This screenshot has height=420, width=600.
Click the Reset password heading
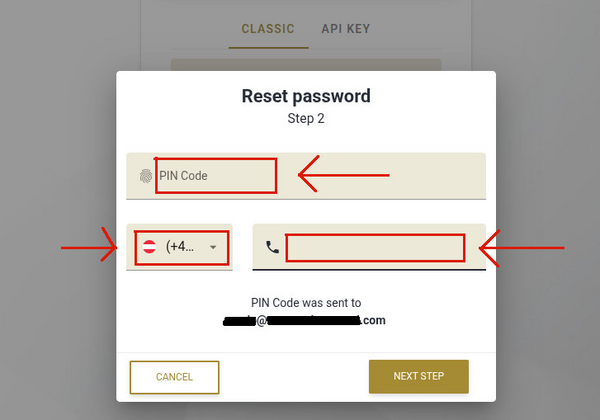(306, 96)
